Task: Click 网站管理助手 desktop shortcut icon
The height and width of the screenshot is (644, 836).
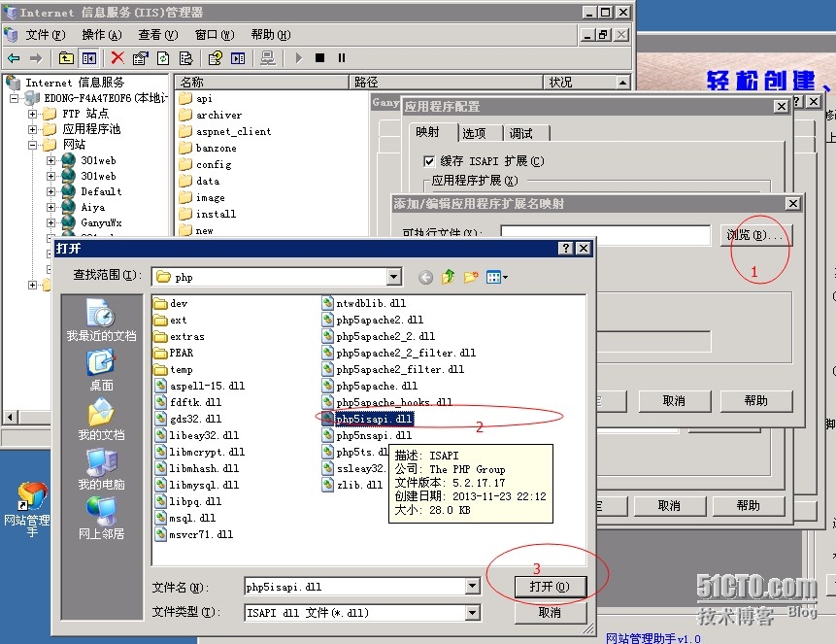Action: [x=29, y=508]
